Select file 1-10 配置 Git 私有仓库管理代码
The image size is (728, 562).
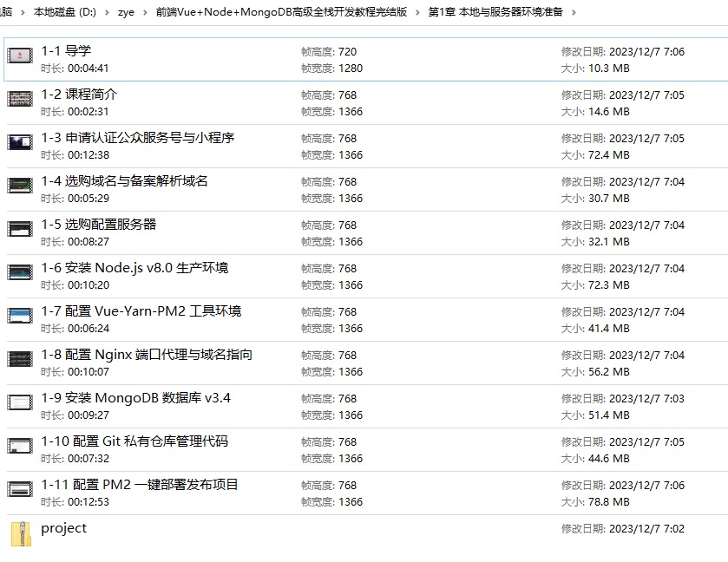coord(134,441)
